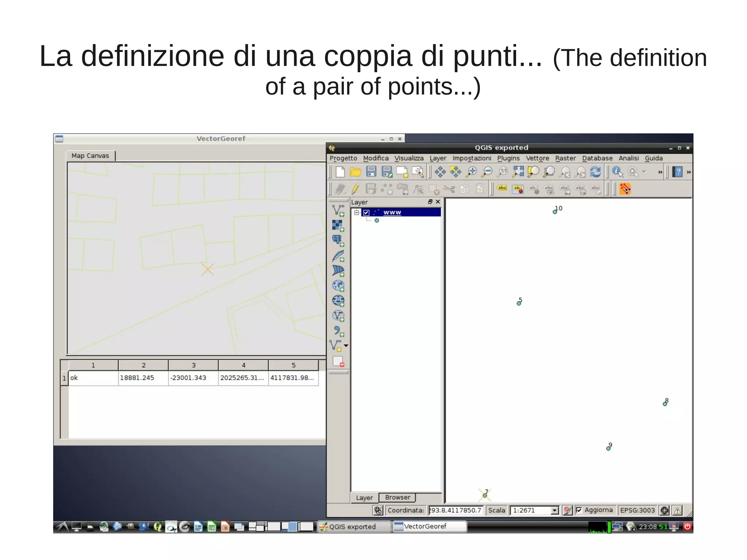
Task: Add SpatiaLite layer feather icon
Action: pos(338,256)
